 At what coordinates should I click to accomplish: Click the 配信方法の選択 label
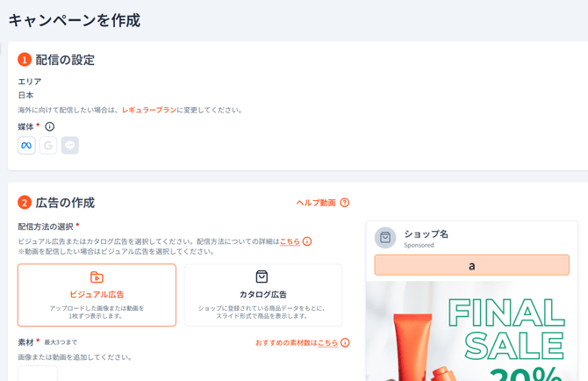coord(46,226)
